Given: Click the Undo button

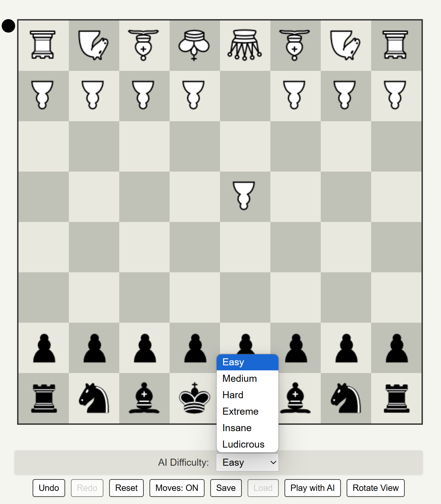Looking at the screenshot, I should 49,488.
